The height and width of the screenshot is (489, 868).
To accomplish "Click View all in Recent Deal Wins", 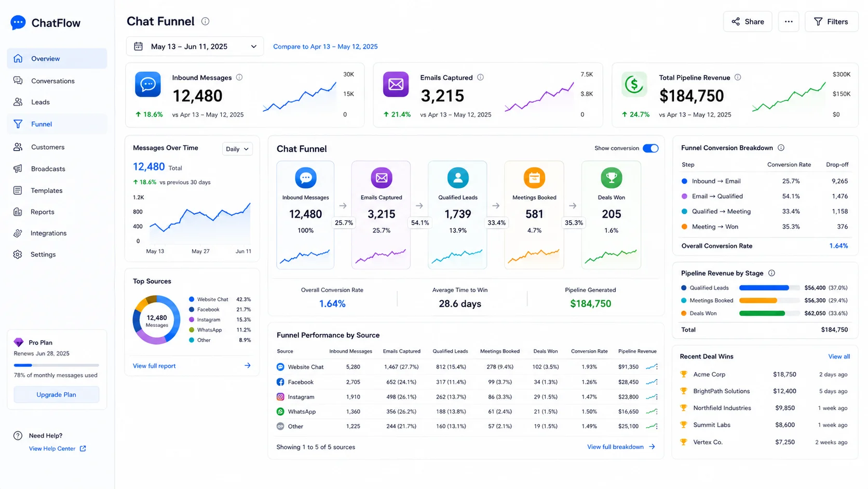I will 839,356.
